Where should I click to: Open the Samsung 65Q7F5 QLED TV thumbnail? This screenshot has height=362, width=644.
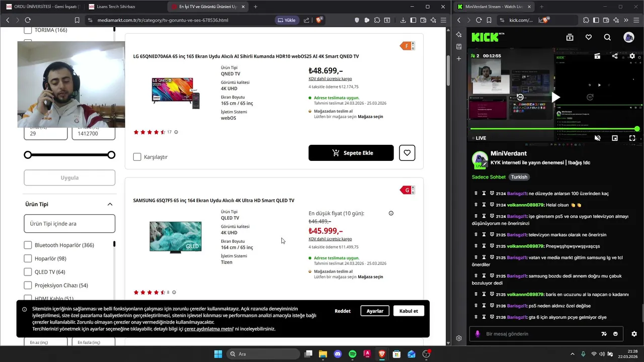click(x=176, y=237)
